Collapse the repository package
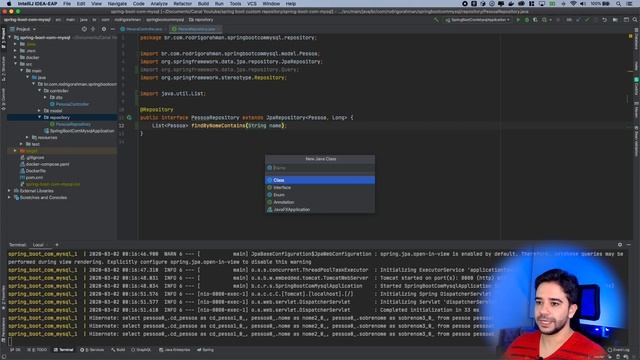The height and width of the screenshot is (360, 640). (x=40, y=117)
